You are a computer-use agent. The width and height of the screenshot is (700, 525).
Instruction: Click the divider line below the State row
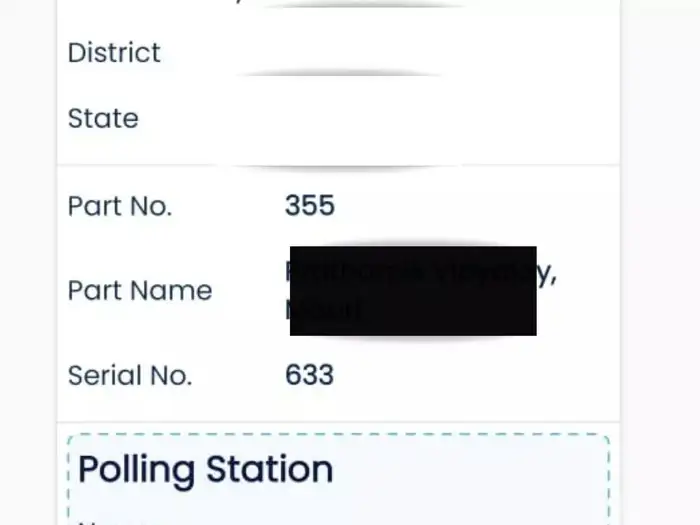338,165
